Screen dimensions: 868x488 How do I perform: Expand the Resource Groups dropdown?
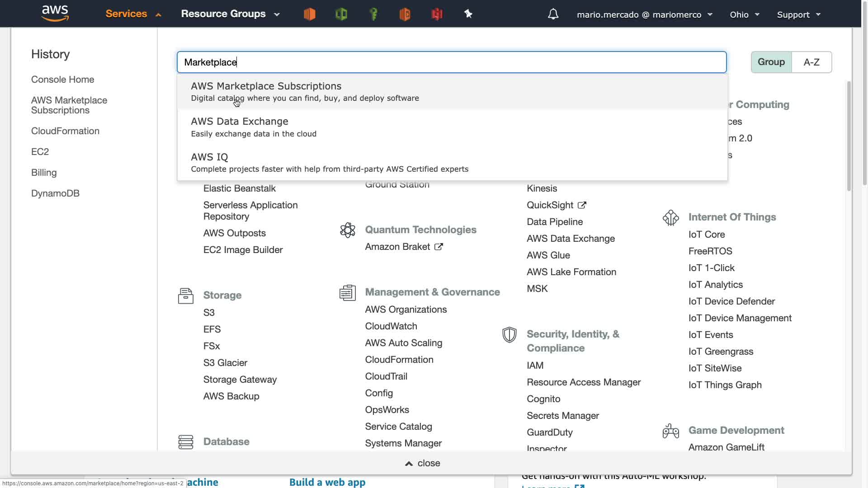pos(230,14)
